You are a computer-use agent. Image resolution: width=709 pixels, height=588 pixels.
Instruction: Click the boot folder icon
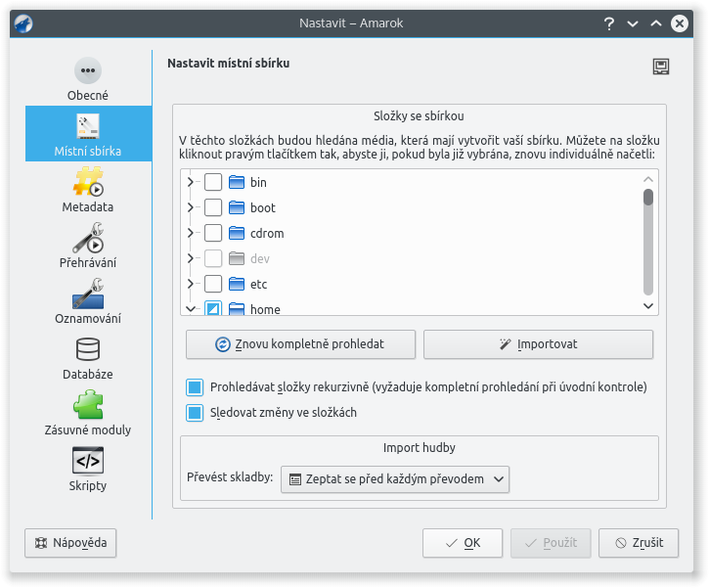(x=236, y=207)
